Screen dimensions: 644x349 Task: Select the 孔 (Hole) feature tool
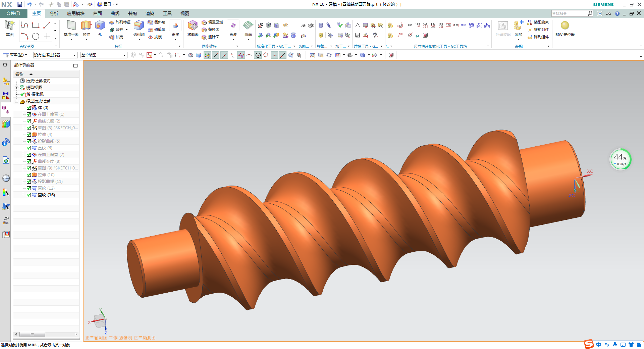[x=100, y=26]
